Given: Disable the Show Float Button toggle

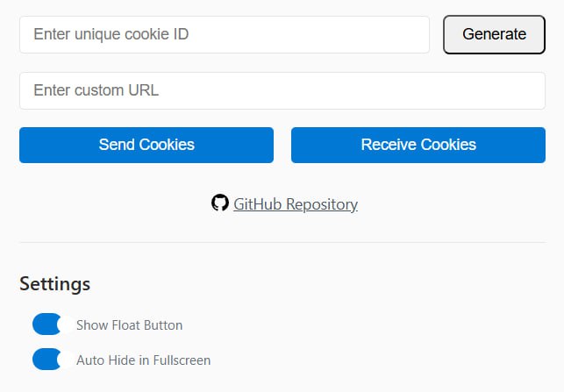Looking at the screenshot, I should click(46, 324).
